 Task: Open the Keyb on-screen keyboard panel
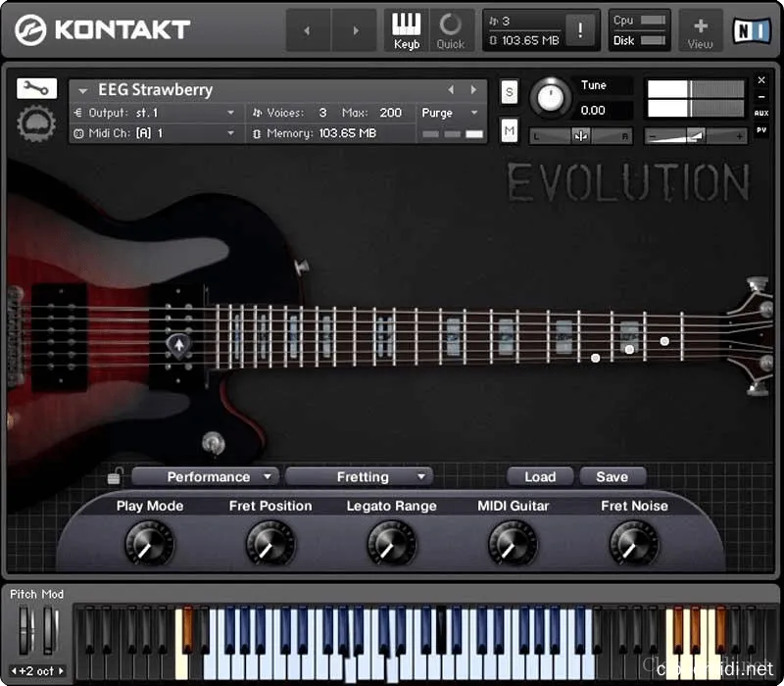(x=407, y=30)
